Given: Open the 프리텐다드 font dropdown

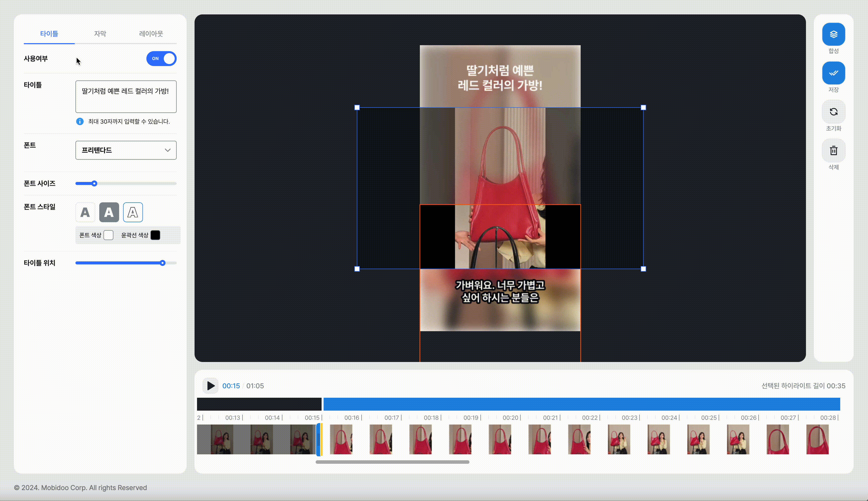Looking at the screenshot, I should point(126,150).
